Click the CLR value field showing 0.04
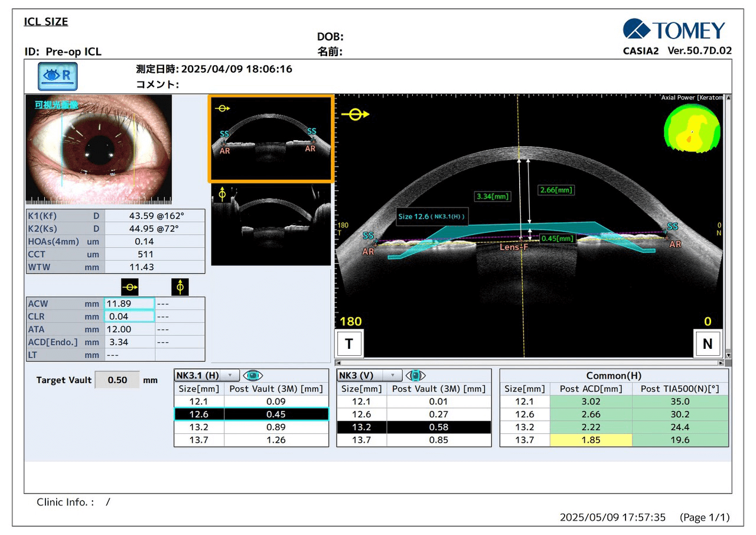Image resolution: width=756 pixels, height=535 pixels. (130, 316)
